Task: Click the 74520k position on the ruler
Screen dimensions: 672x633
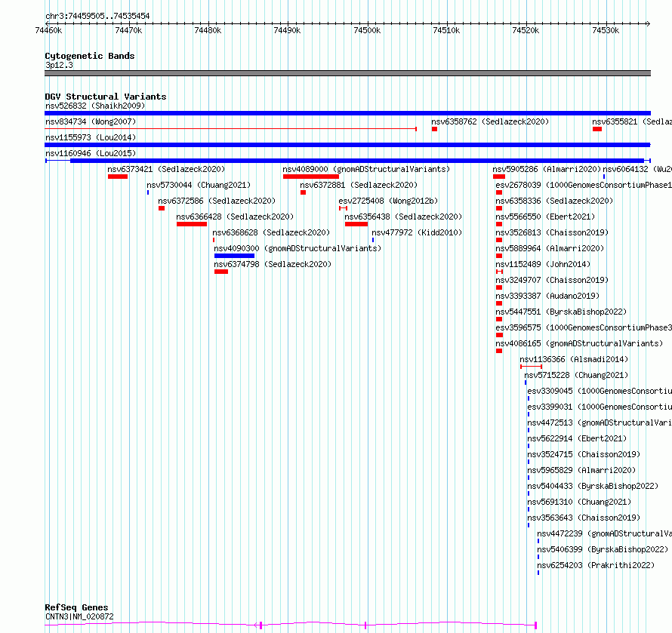Action: [x=526, y=30]
